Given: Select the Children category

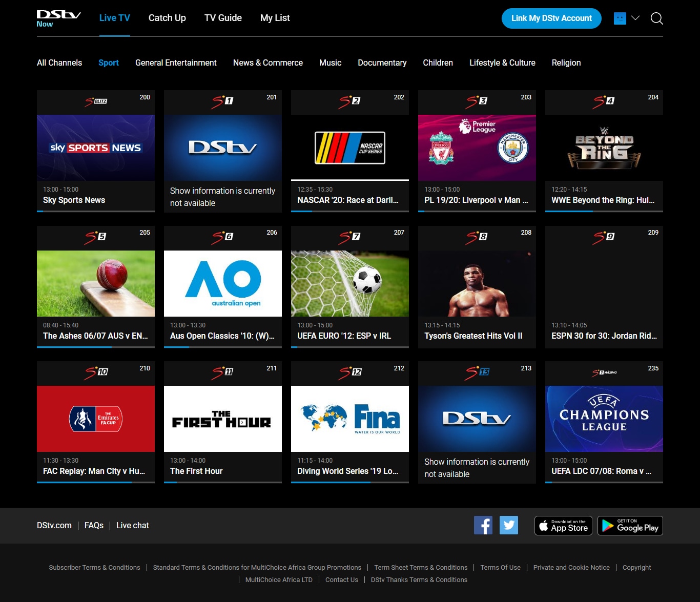Looking at the screenshot, I should click(438, 63).
